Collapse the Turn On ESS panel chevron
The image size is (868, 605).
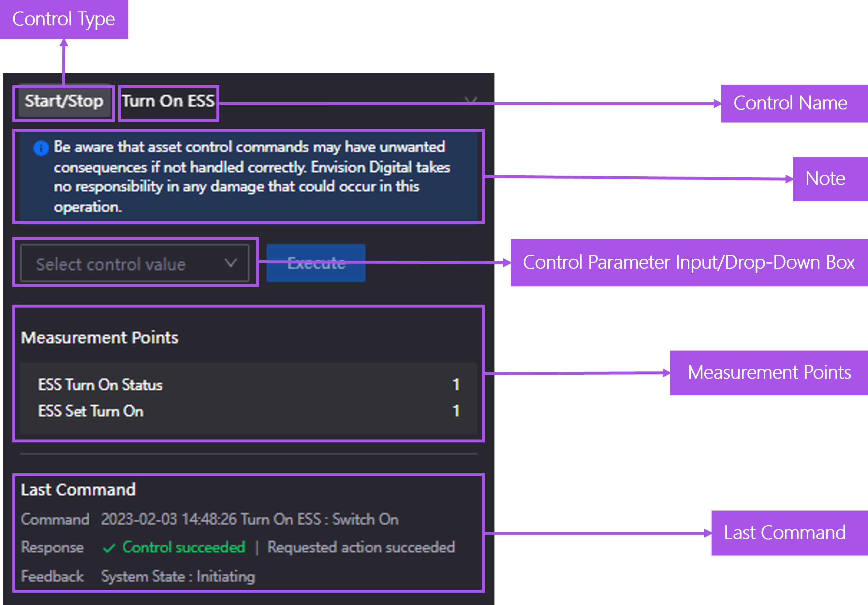click(471, 101)
